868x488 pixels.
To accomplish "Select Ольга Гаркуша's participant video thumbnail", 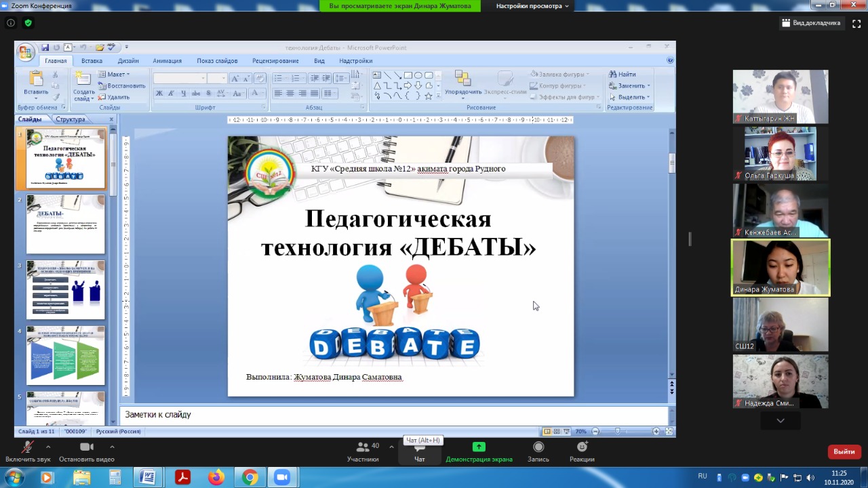I will pyautogui.click(x=780, y=154).
